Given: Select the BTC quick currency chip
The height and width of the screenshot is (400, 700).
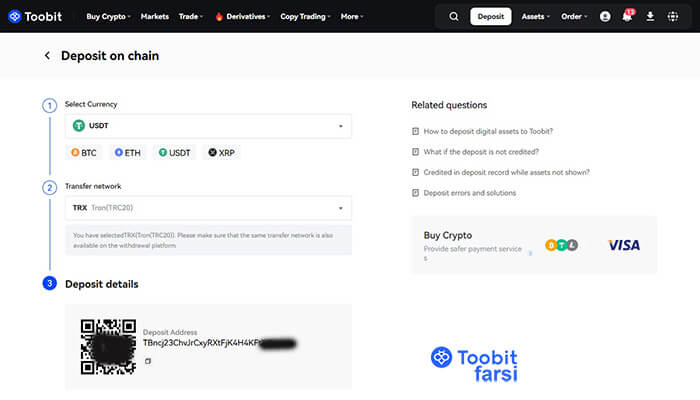Looking at the screenshot, I should click(87, 153).
